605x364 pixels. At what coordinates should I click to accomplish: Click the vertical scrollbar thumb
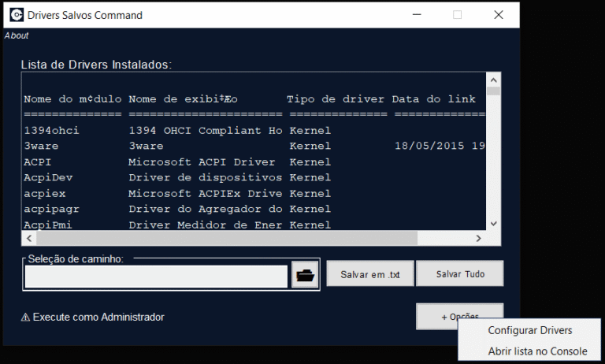[494, 91]
